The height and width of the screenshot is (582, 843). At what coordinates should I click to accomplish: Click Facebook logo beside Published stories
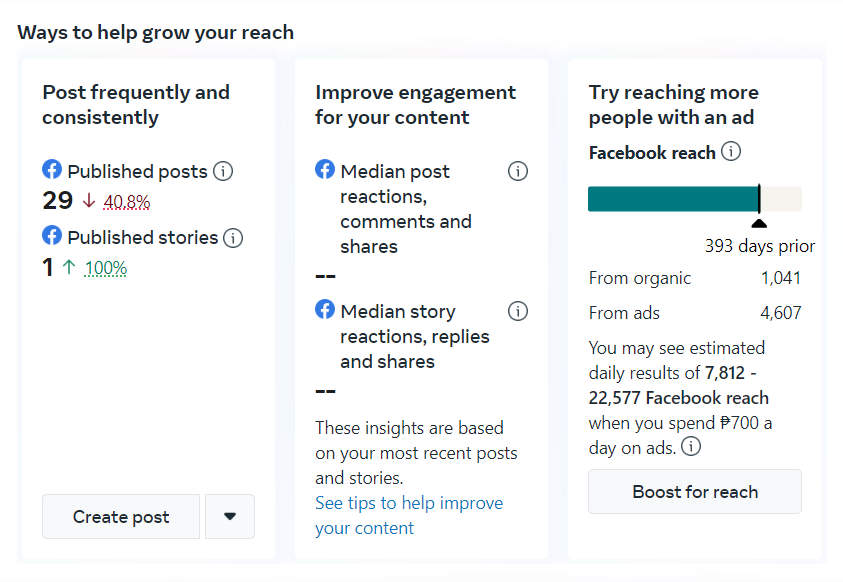tap(52, 236)
